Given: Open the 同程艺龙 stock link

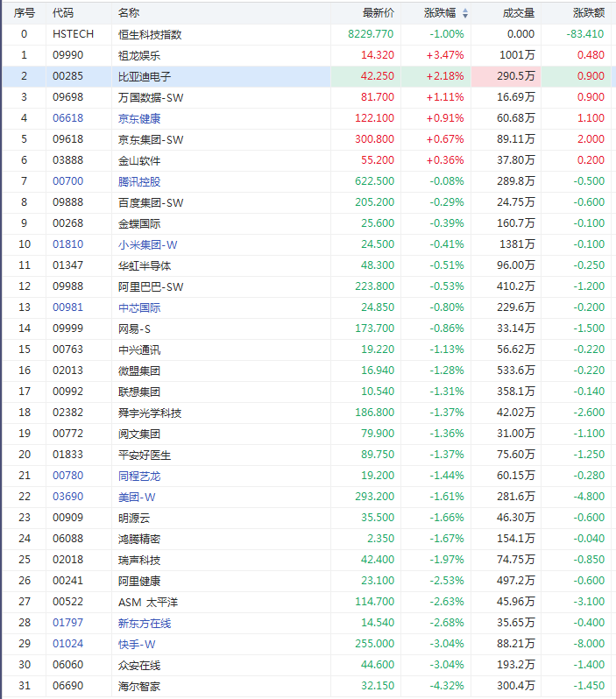Looking at the screenshot, I should [139, 476].
